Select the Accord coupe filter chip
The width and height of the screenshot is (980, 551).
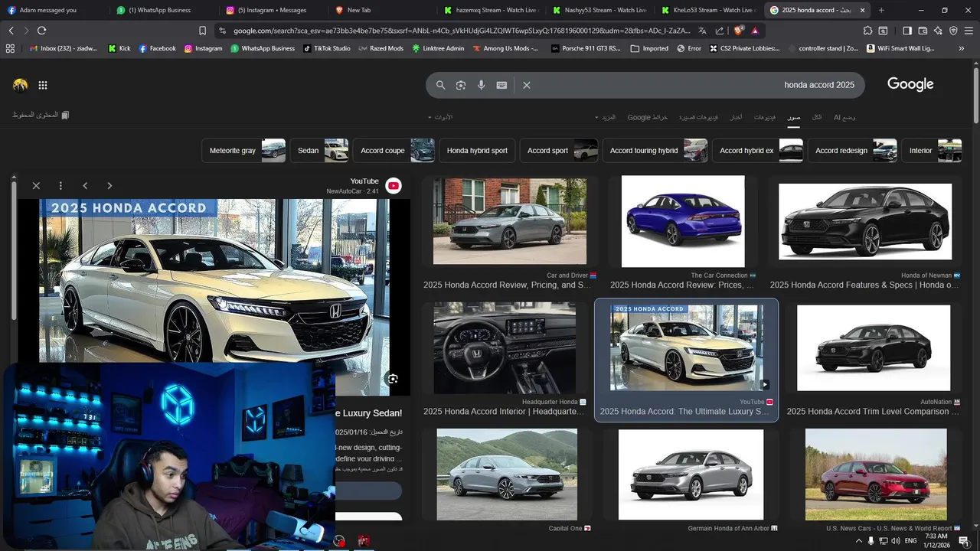click(394, 151)
